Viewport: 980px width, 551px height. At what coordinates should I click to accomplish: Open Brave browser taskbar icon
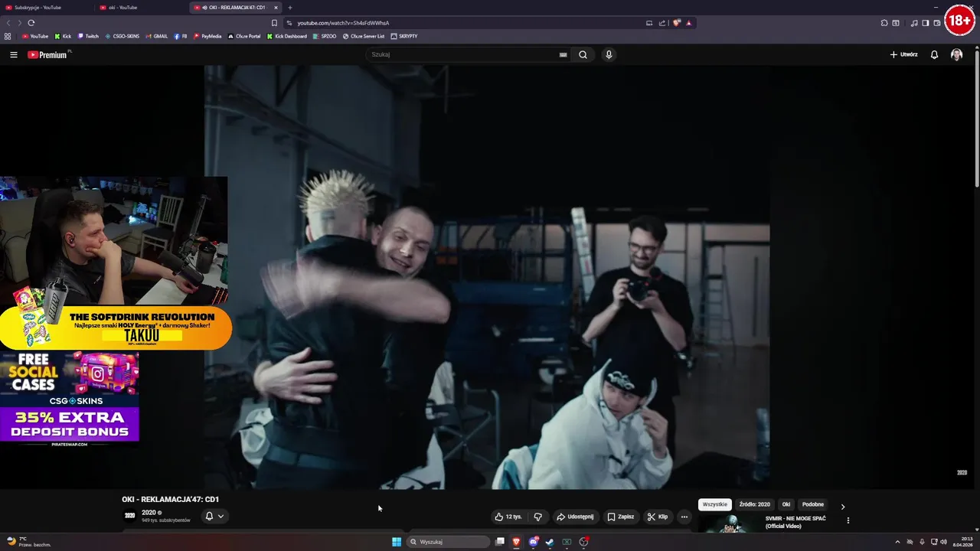[x=516, y=542]
